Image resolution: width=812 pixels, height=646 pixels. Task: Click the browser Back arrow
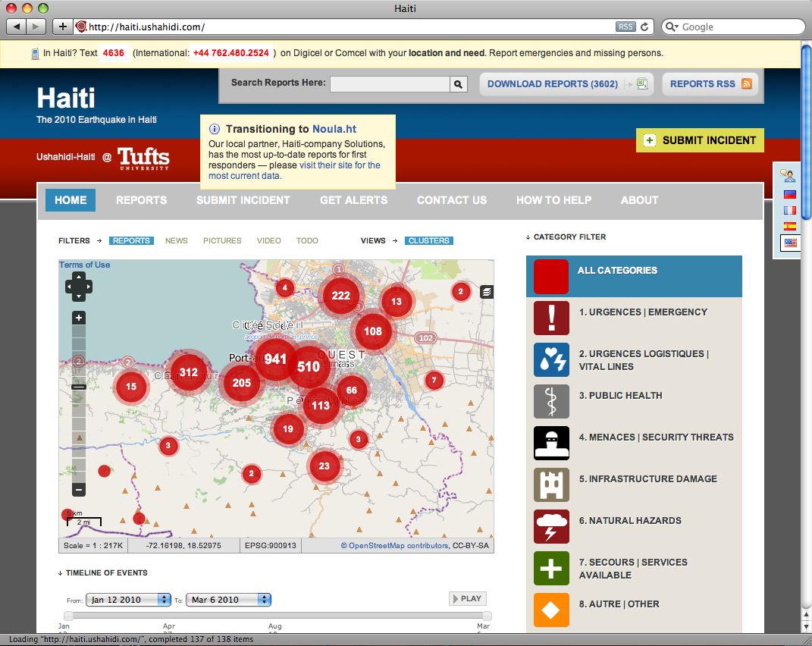(17, 27)
